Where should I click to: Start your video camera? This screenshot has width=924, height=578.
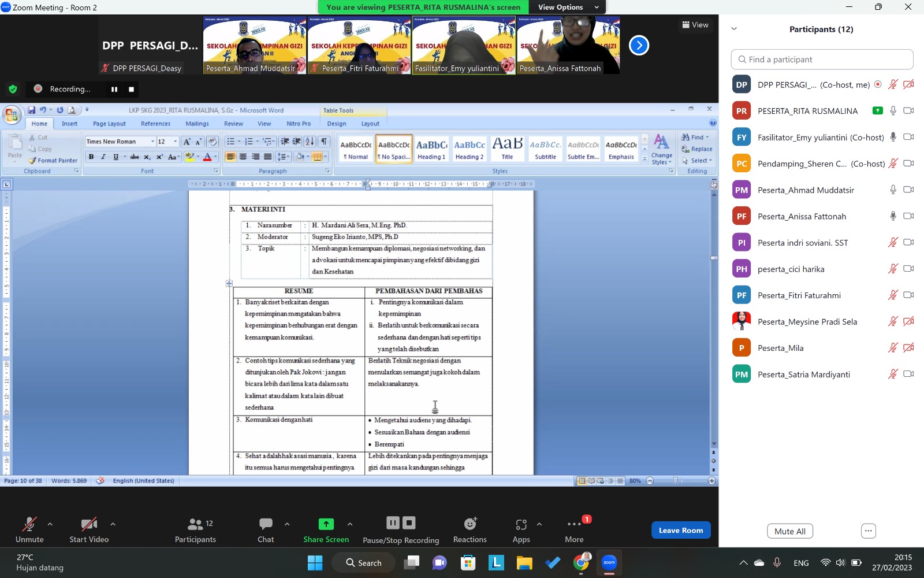click(89, 524)
